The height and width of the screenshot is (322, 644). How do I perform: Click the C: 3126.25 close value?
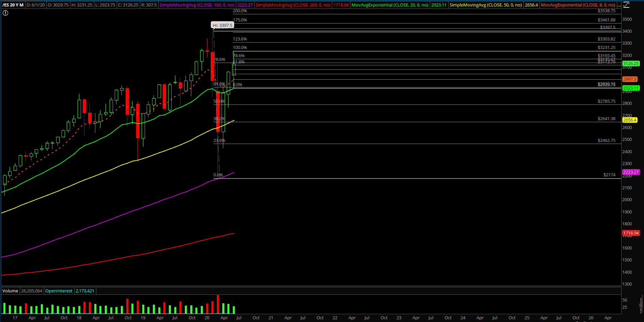(x=128, y=5)
